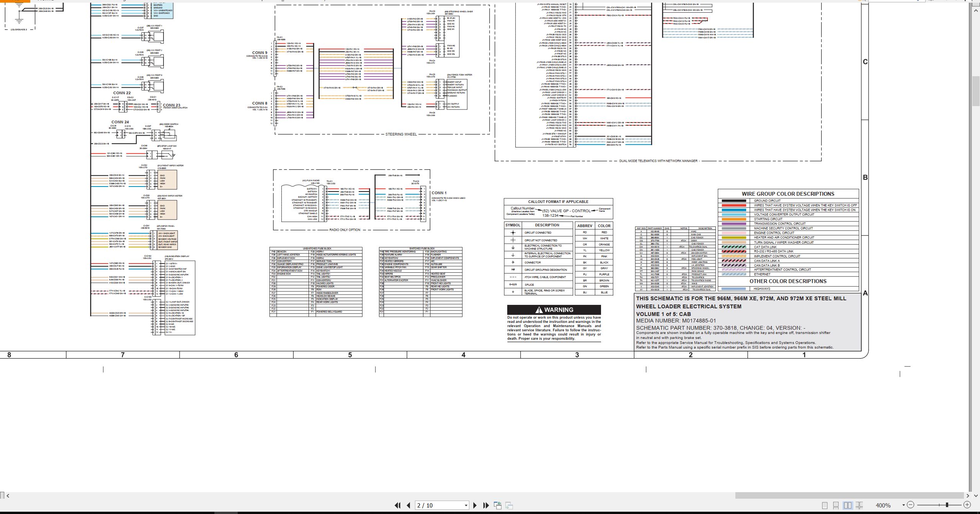This screenshot has height=514, width=980.
Task: Click the STARTING CIRCUIT orange color swatch
Action: click(734, 219)
